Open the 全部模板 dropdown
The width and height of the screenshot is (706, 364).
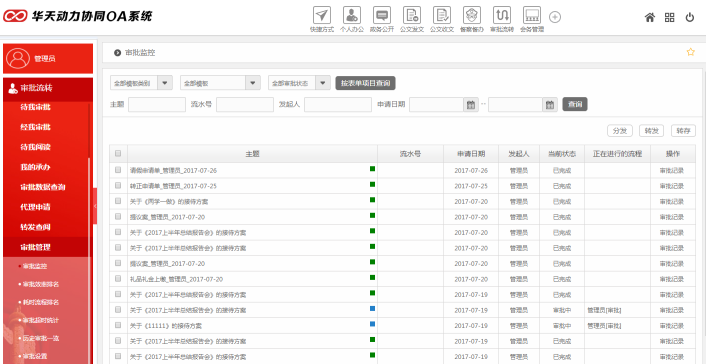tap(220, 83)
